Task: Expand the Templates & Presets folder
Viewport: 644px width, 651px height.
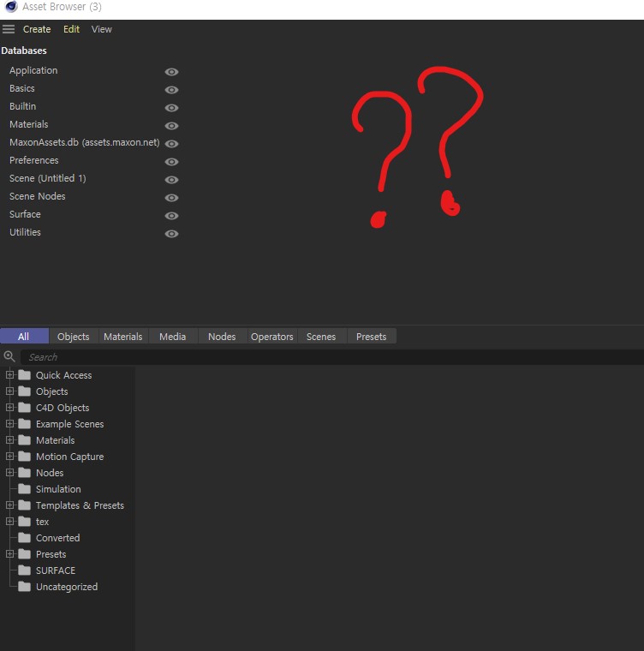Action: [10, 505]
